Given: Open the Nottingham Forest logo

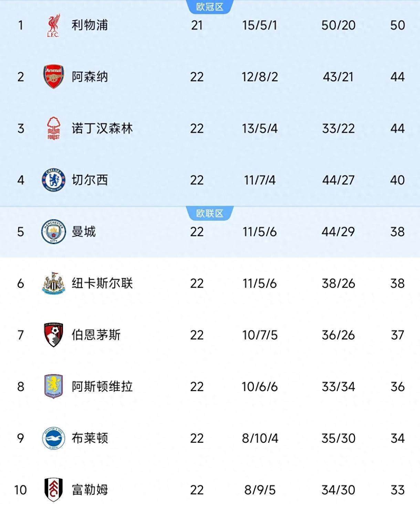Looking at the screenshot, I should click(x=53, y=128).
